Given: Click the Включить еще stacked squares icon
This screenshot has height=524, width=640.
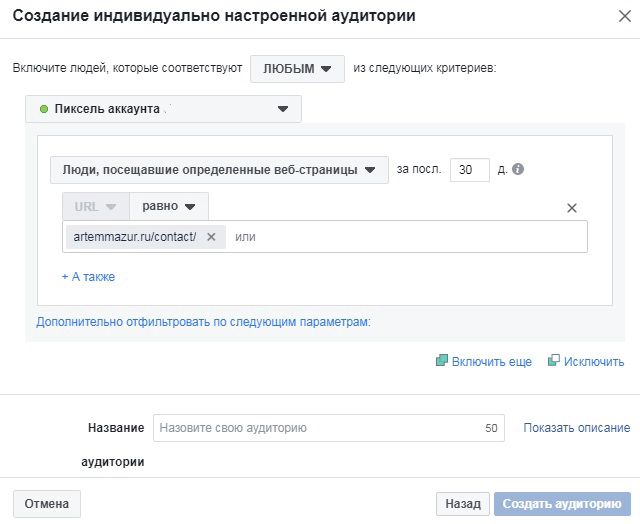Looking at the screenshot, I should pos(442,360).
